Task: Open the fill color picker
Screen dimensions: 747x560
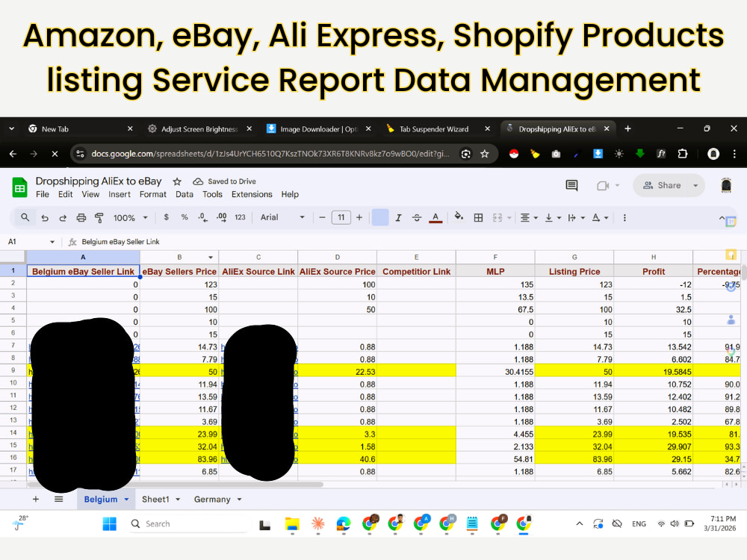Action: pyautogui.click(x=459, y=217)
